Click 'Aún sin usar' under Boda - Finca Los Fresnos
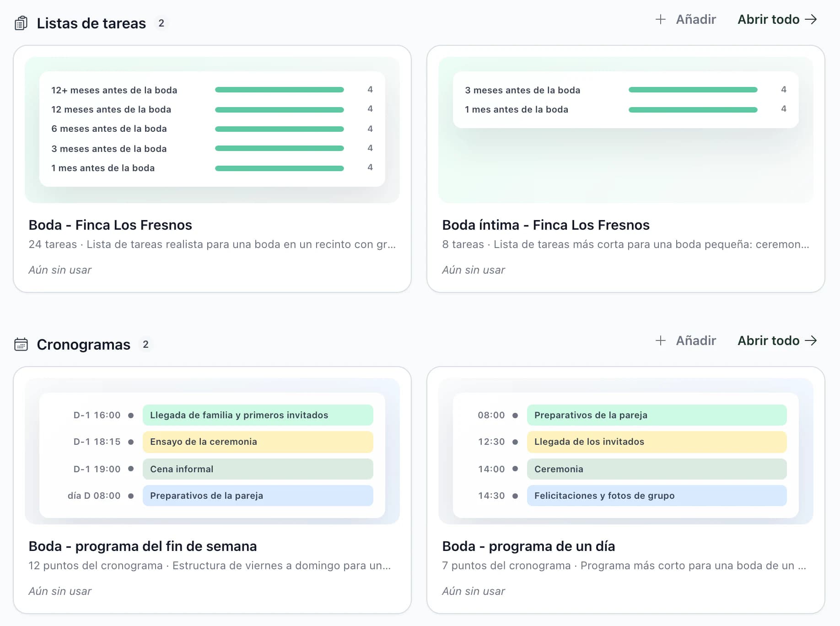840x626 pixels. pos(60,270)
